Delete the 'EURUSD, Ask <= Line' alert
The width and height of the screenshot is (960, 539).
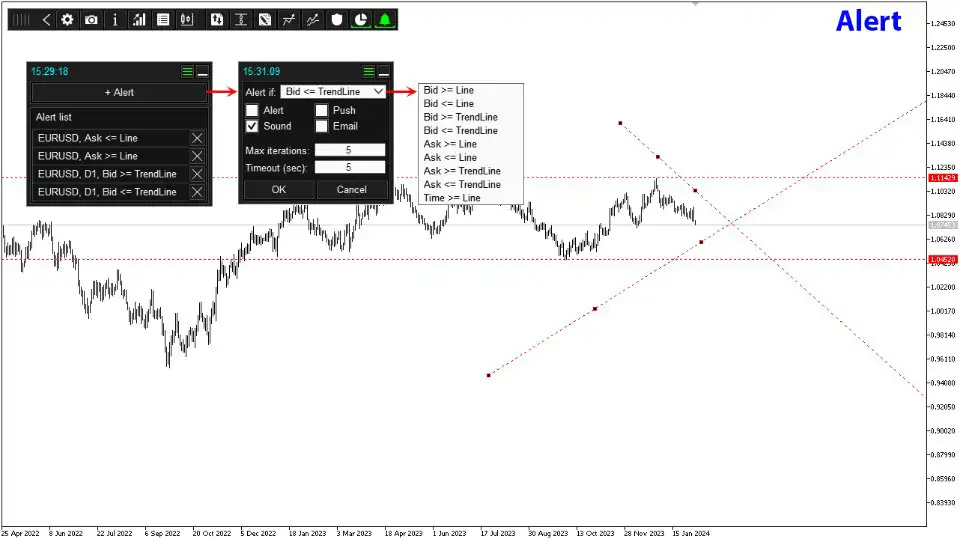point(197,138)
